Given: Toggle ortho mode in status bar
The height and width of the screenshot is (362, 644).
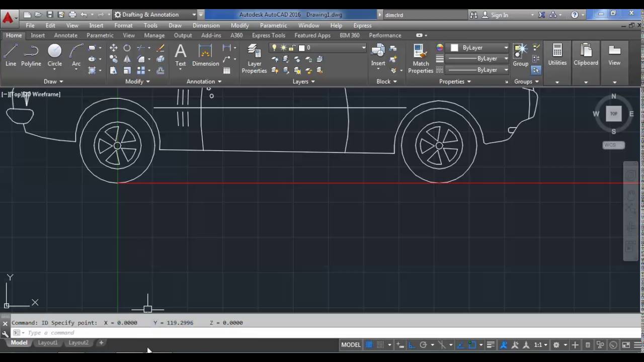Looking at the screenshot, I should click(412, 345).
